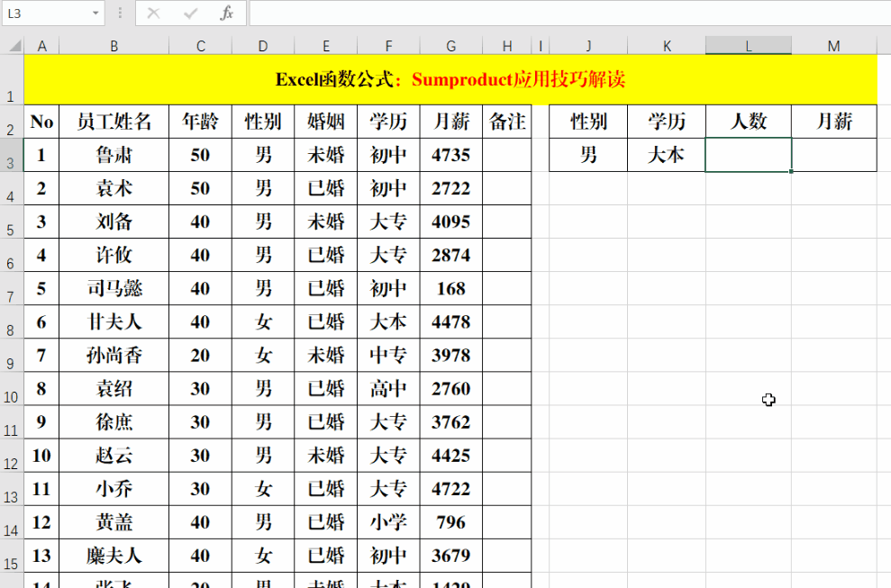Click salary cell 2722
The height and width of the screenshot is (588, 891).
click(451, 188)
